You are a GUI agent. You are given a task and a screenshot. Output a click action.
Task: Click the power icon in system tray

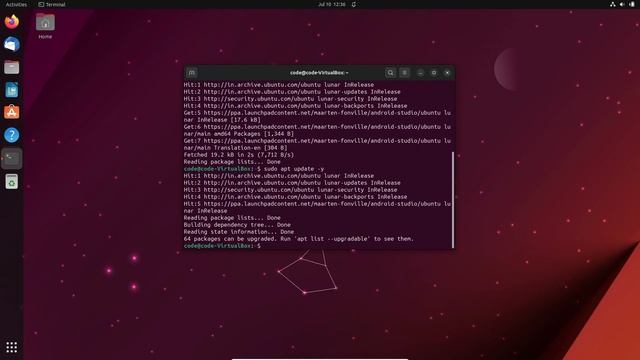[632, 4]
